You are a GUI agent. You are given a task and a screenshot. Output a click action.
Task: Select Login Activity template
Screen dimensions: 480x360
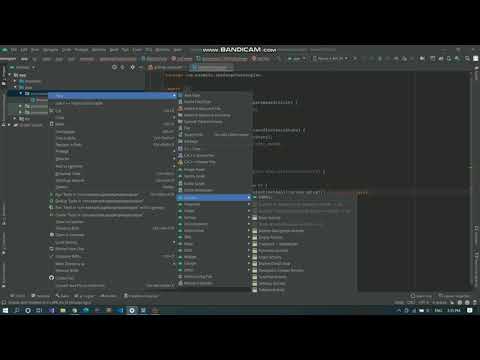pos(270,257)
